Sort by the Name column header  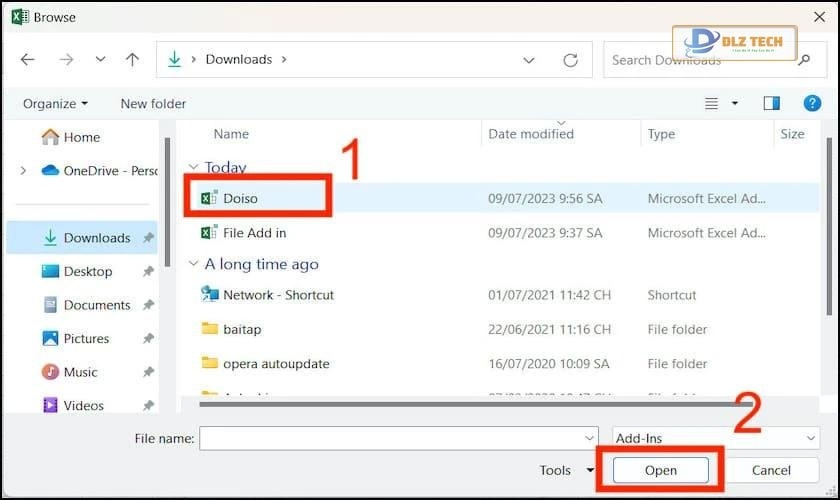tap(231, 134)
